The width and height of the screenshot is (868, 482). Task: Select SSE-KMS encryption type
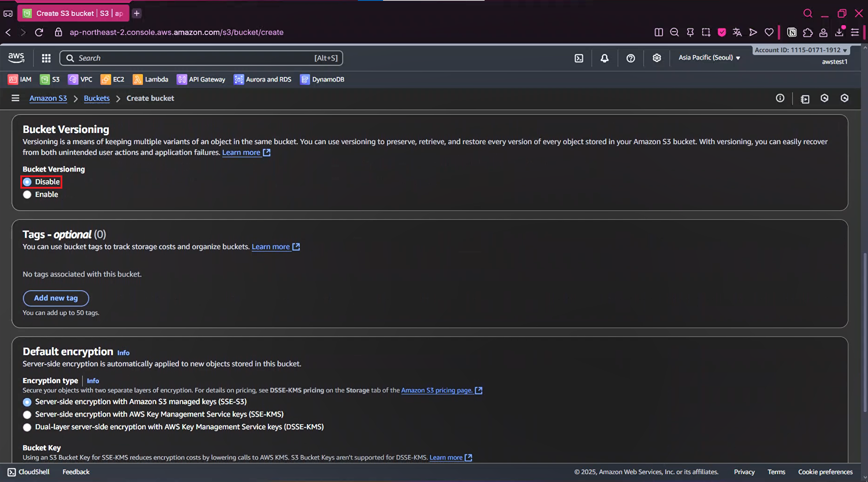[x=27, y=414]
